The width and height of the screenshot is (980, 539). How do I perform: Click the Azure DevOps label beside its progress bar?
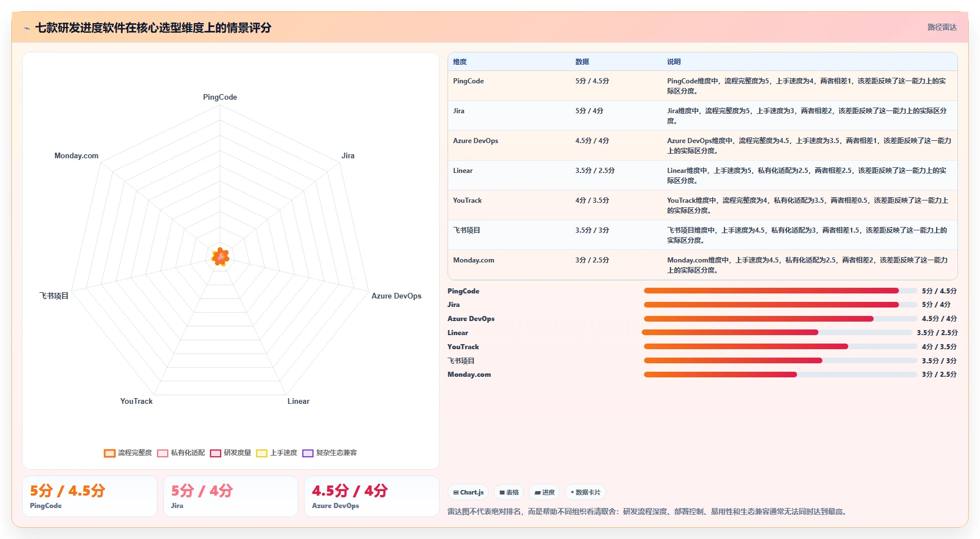pos(471,319)
